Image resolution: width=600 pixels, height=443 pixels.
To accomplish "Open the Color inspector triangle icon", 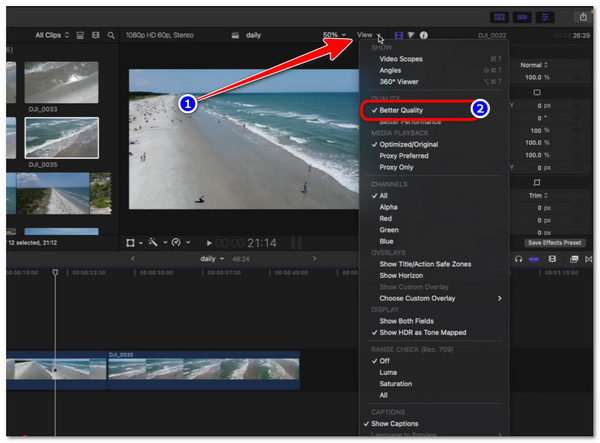I will [x=411, y=35].
